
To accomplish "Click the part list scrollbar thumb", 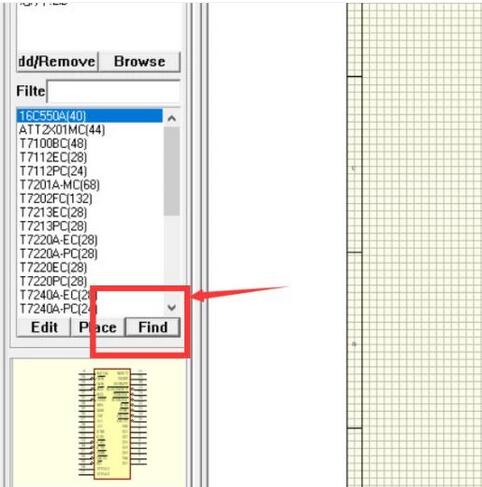I will coord(172,171).
